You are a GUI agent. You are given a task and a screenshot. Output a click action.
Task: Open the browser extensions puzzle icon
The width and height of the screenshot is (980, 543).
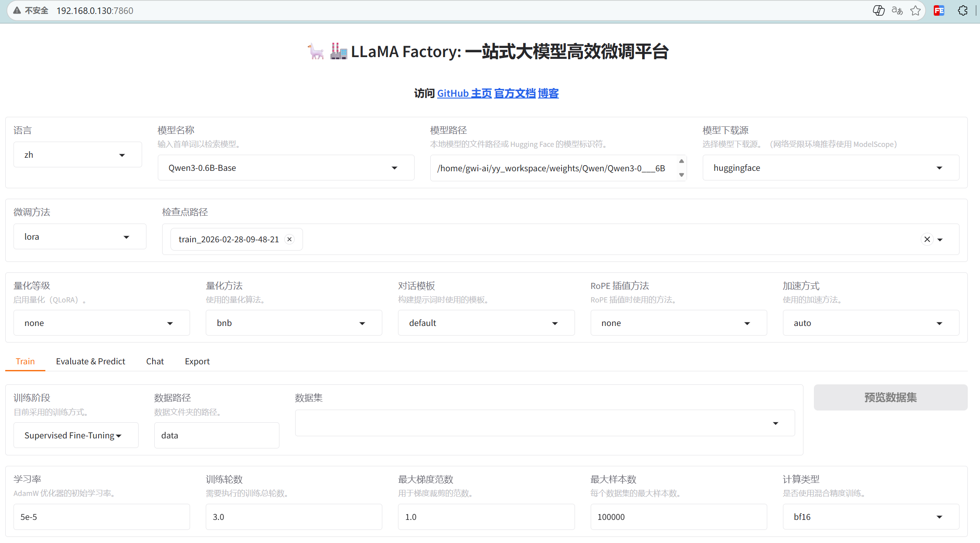pyautogui.click(x=963, y=10)
